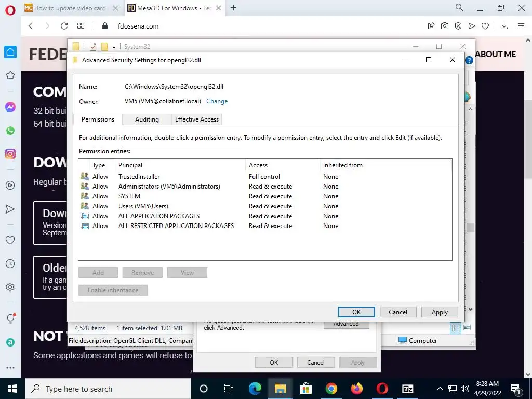Image resolution: width=532 pixels, height=399 pixels.
Task: Click the lightbulb tips icon in sidebar
Action: click(x=10, y=318)
